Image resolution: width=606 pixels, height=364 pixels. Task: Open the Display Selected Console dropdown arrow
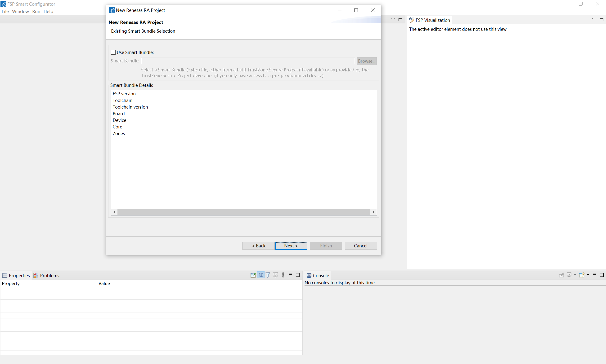[x=575, y=275]
